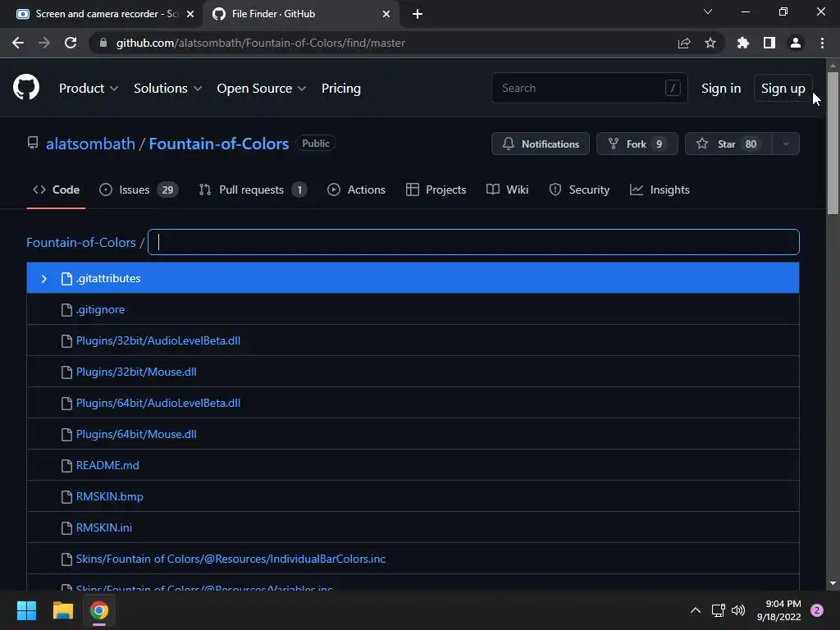The width and height of the screenshot is (840, 630).
Task: Open the IndividualBarColors.inc file
Action: (x=231, y=559)
